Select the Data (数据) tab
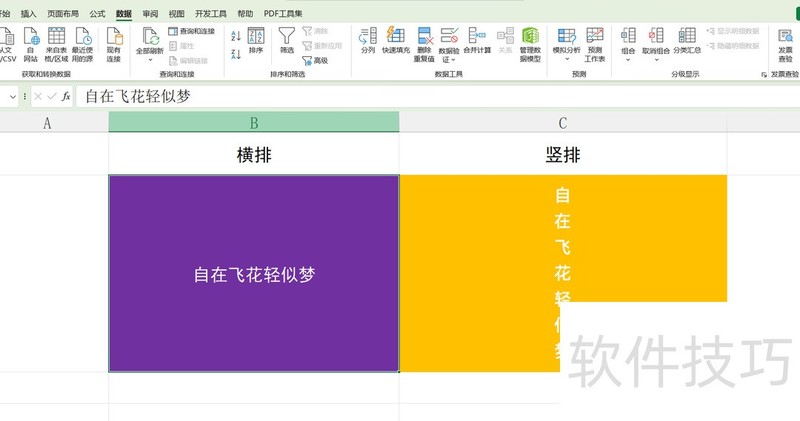 coord(123,14)
